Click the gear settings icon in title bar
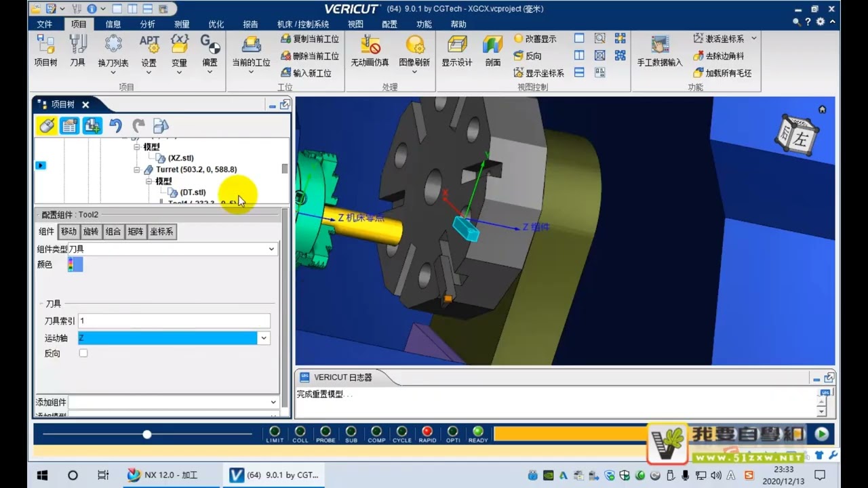The width and height of the screenshot is (868, 488). tap(821, 22)
